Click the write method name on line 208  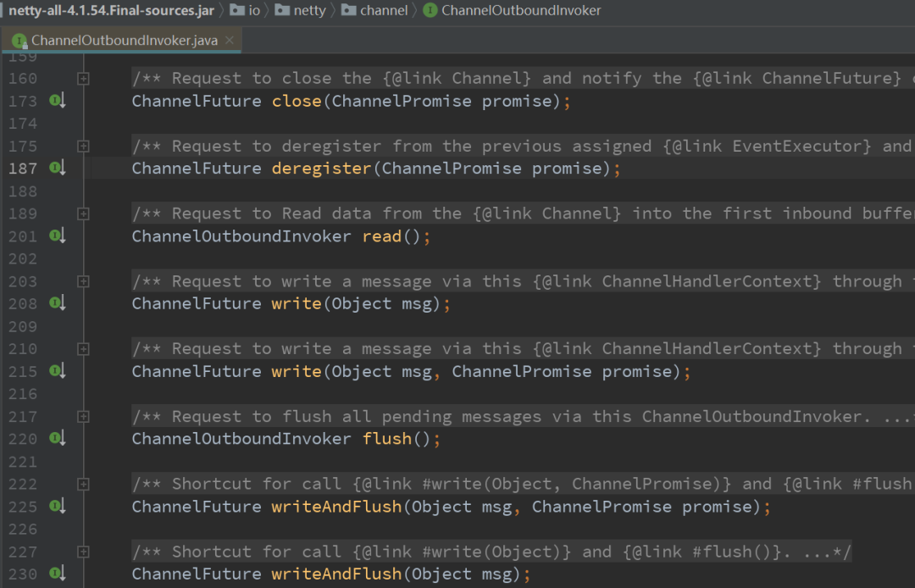pos(297,303)
